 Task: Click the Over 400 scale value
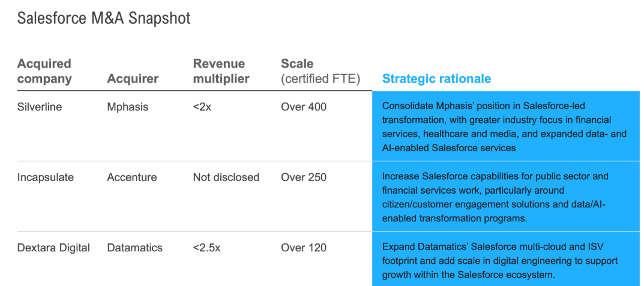(304, 107)
